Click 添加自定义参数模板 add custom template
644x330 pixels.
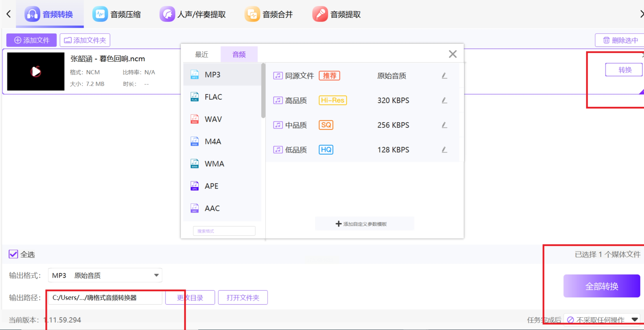(x=364, y=224)
